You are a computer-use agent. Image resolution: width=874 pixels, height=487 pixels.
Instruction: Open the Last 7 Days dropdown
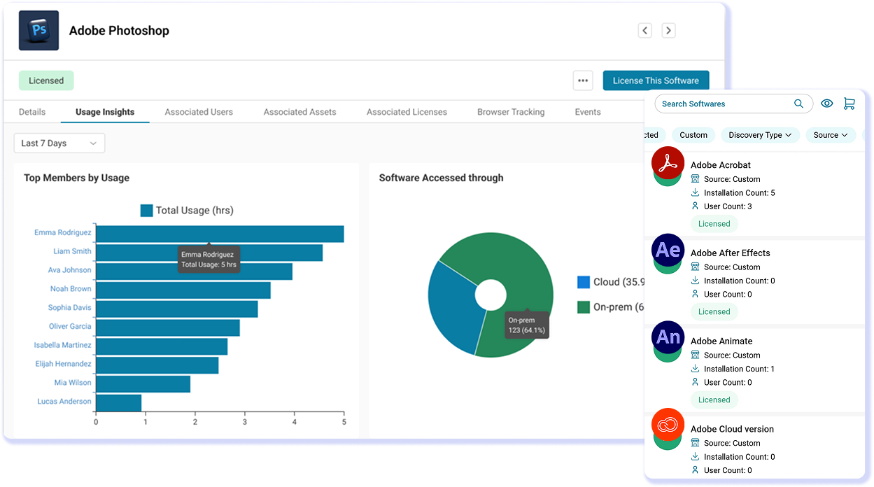pos(59,143)
